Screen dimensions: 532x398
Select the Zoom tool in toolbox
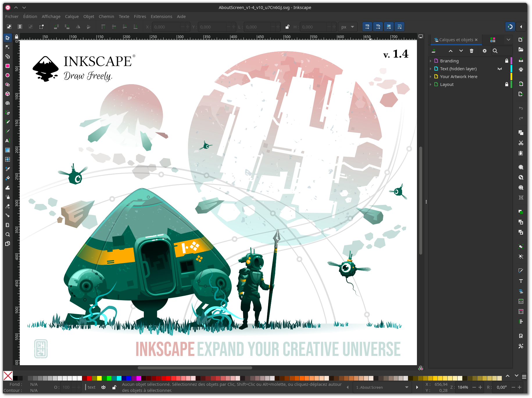[8, 234]
